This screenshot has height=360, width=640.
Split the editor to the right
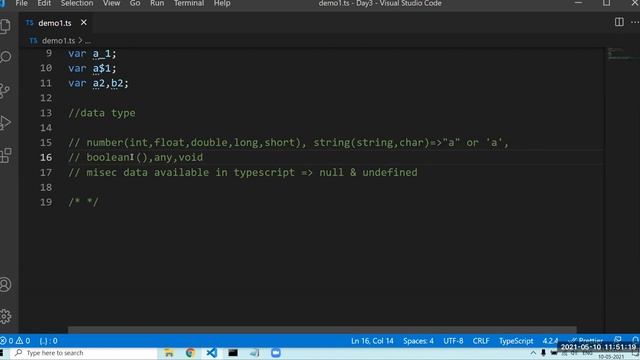619,22
